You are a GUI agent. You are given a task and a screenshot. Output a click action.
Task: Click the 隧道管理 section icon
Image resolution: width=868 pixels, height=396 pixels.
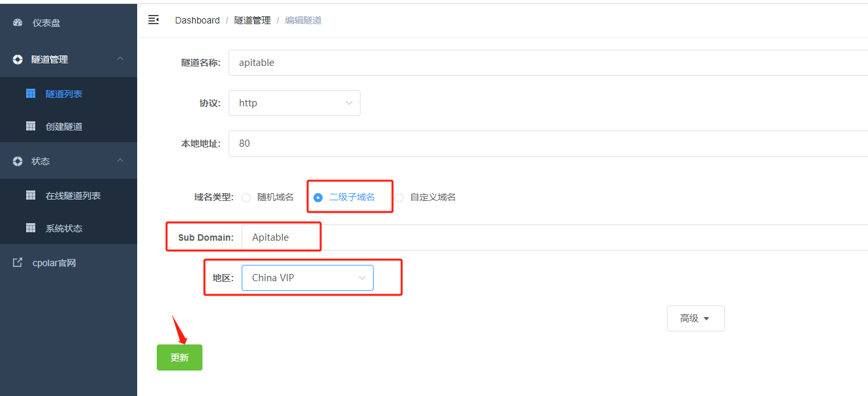(x=18, y=59)
